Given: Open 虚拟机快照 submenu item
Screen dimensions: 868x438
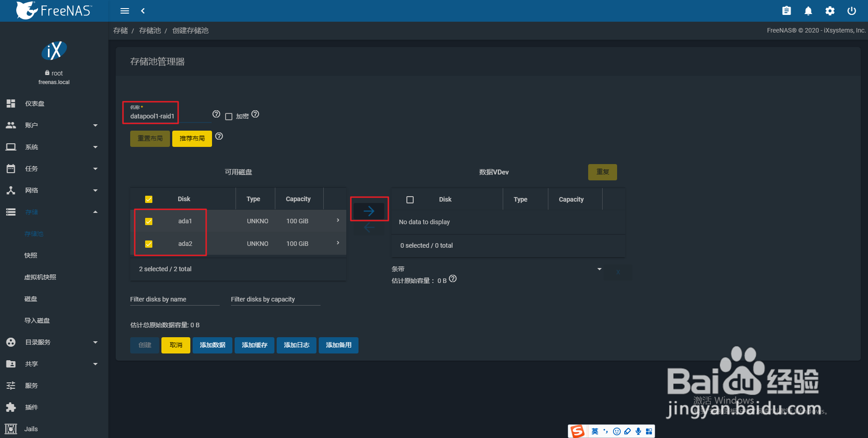Looking at the screenshot, I should click(x=40, y=277).
